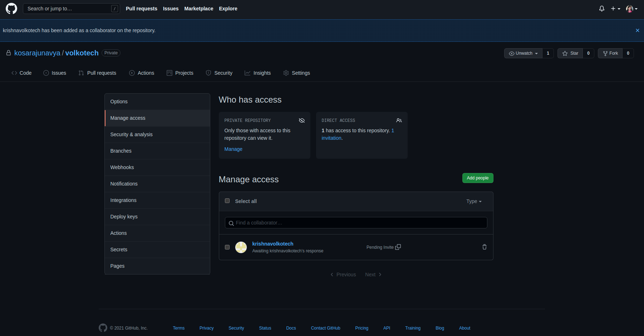Click the eye-slash private repository icon
The height and width of the screenshot is (336, 644).
[302, 120]
